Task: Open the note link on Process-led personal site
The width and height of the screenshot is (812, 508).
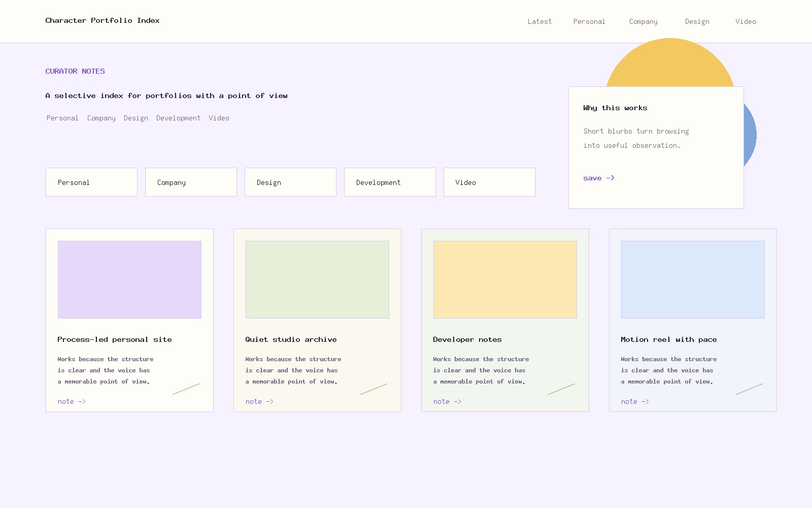Action: coord(72,401)
